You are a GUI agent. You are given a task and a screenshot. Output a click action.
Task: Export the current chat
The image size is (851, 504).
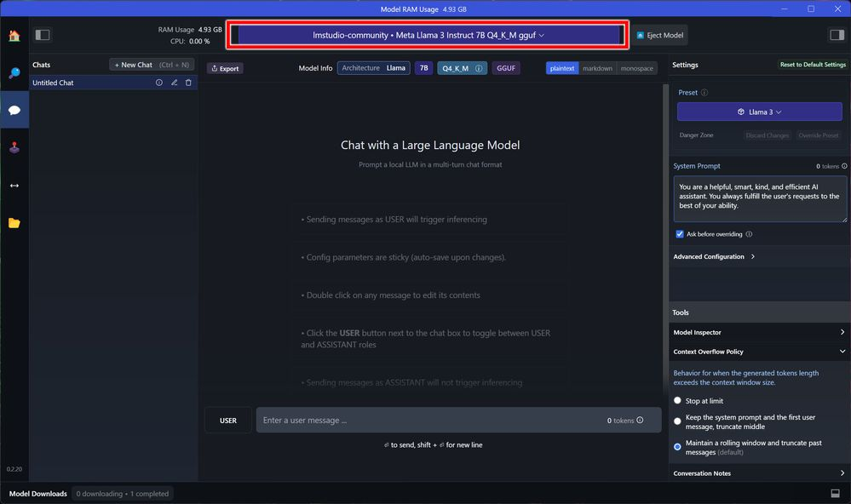pyautogui.click(x=225, y=68)
